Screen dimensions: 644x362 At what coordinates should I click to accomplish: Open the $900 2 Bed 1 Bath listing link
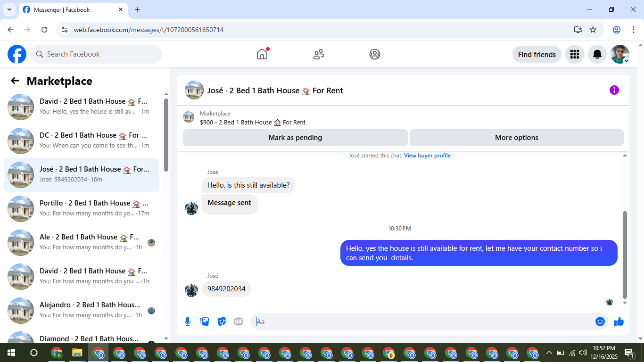(x=253, y=122)
